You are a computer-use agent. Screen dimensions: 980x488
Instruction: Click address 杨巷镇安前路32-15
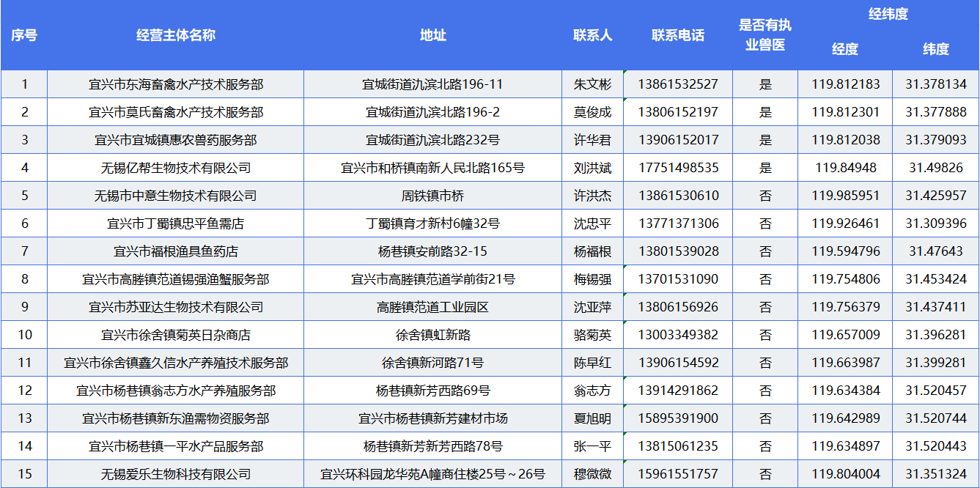[433, 251]
